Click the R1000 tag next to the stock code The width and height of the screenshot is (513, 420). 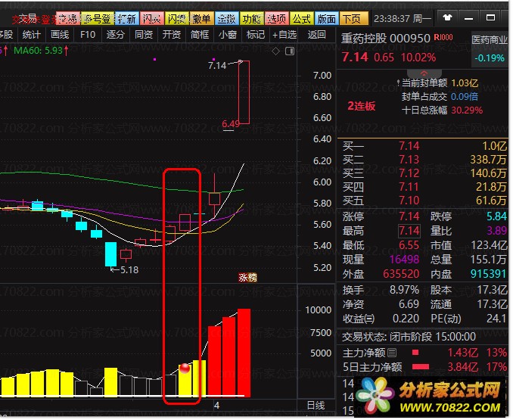click(x=443, y=37)
